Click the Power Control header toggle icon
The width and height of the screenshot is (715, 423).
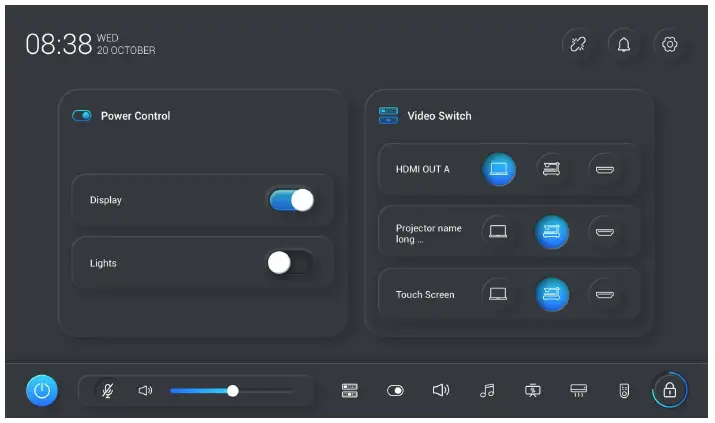(82, 116)
